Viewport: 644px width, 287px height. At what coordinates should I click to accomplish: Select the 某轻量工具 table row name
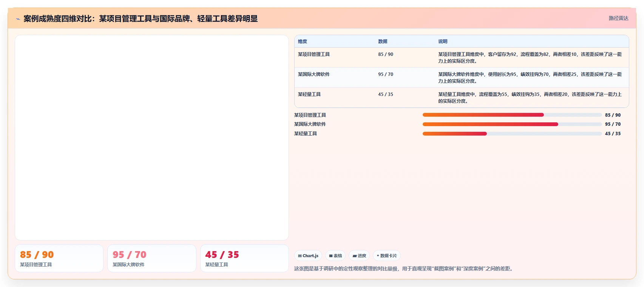point(309,94)
